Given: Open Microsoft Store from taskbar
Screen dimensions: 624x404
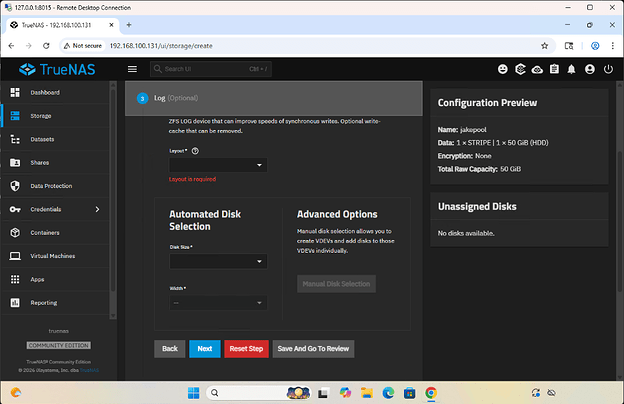Looking at the screenshot, I should [x=410, y=393].
